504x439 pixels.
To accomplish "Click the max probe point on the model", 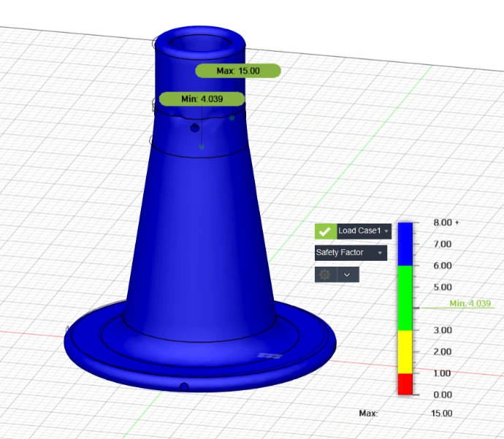I will [232, 117].
